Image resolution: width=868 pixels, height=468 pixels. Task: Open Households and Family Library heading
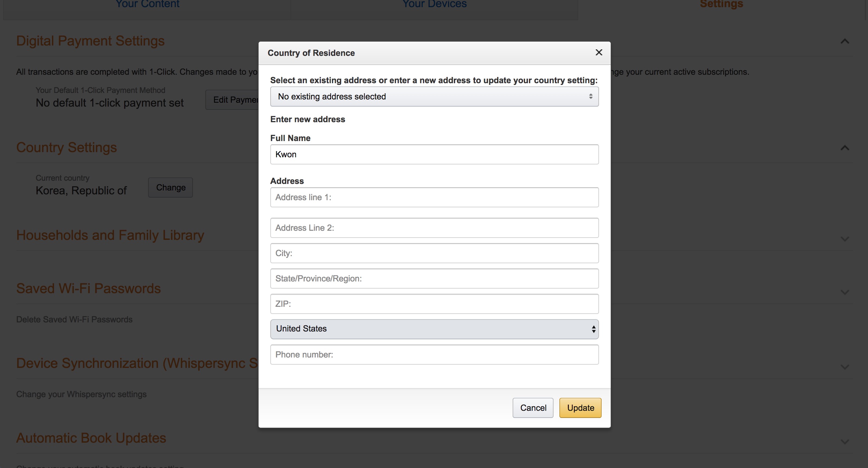click(x=110, y=235)
